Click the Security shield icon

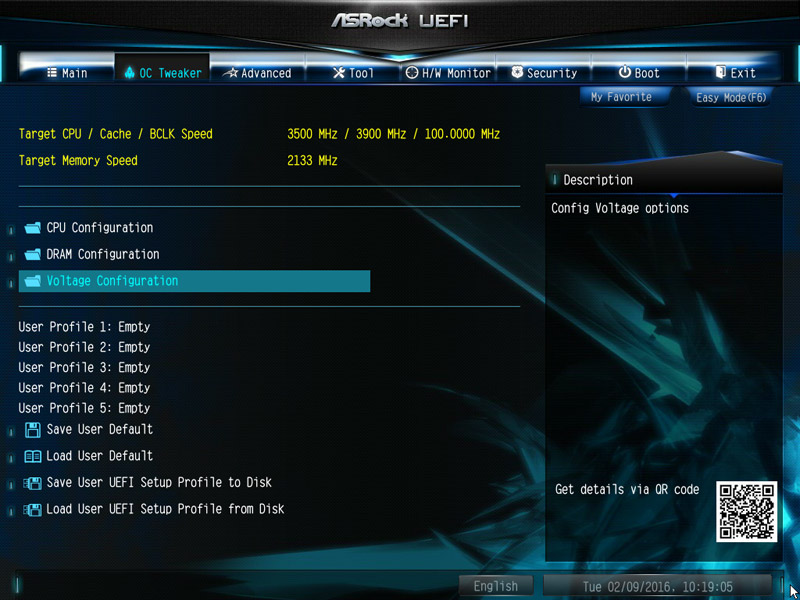(x=517, y=72)
